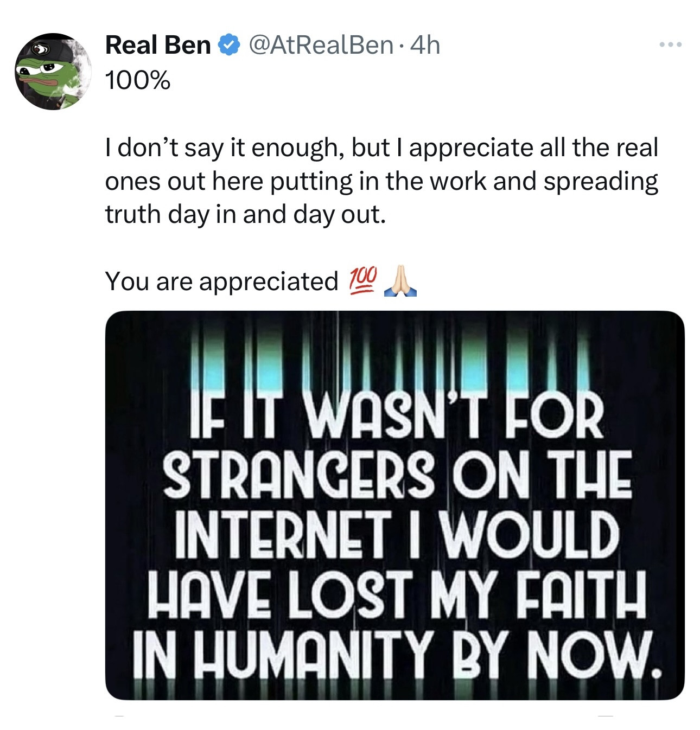Click the "truth day in and day out" line
The image size is (700, 730).
(x=245, y=214)
